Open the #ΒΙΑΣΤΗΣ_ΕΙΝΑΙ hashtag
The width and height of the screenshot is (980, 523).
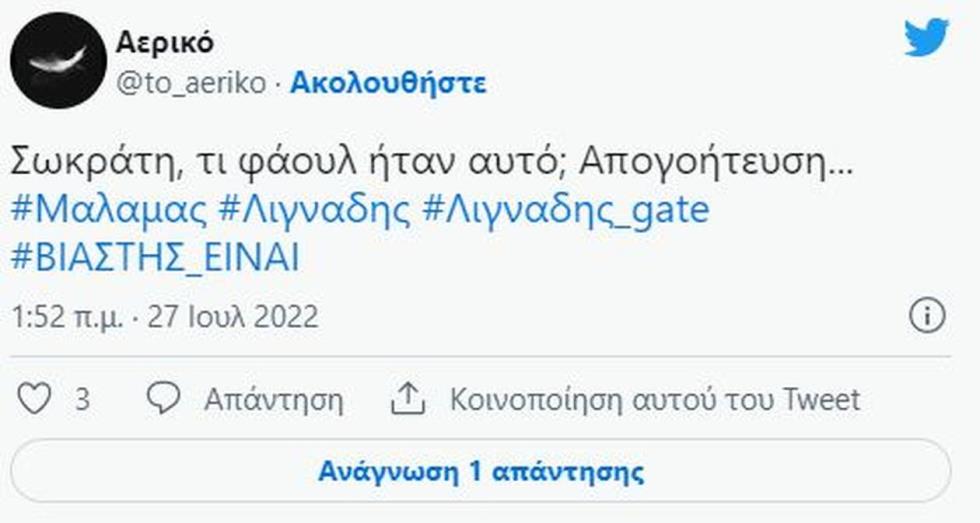pos(155,257)
